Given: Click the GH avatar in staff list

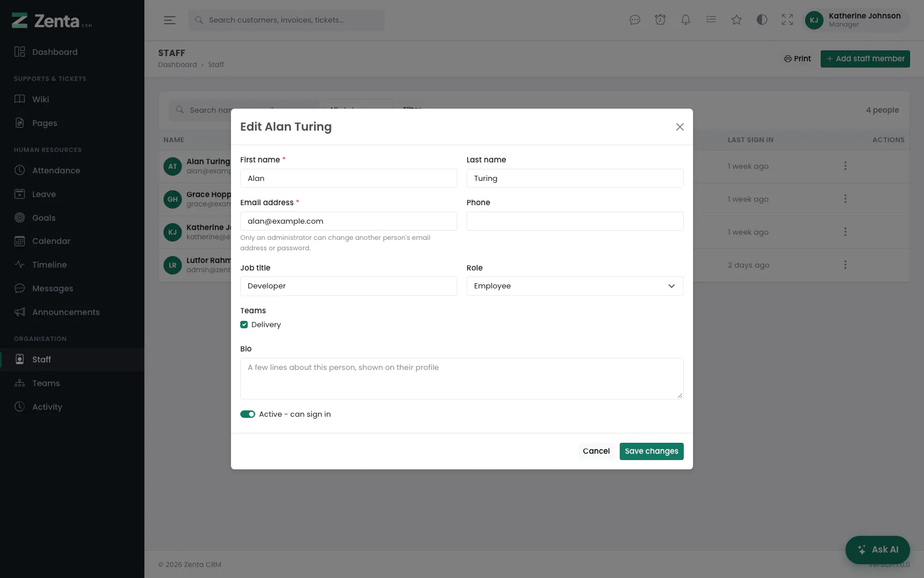Looking at the screenshot, I should pos(173,199).
